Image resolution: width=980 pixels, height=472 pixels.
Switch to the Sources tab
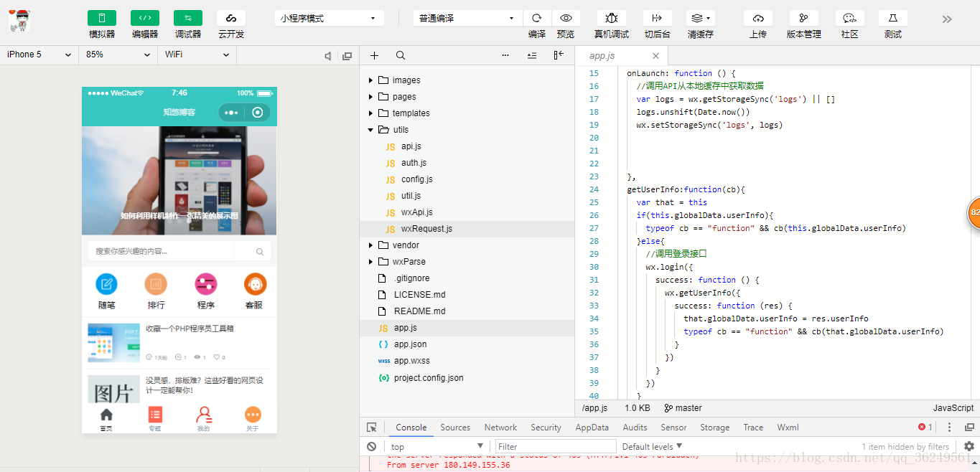point(455,428)
